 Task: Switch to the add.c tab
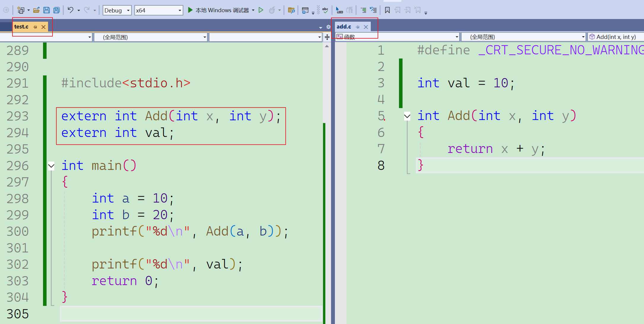click(x=344, y=27)
